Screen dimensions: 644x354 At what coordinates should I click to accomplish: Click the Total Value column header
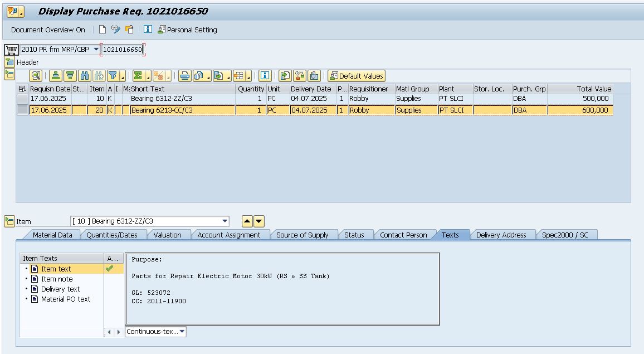click(x=580, y=89)
